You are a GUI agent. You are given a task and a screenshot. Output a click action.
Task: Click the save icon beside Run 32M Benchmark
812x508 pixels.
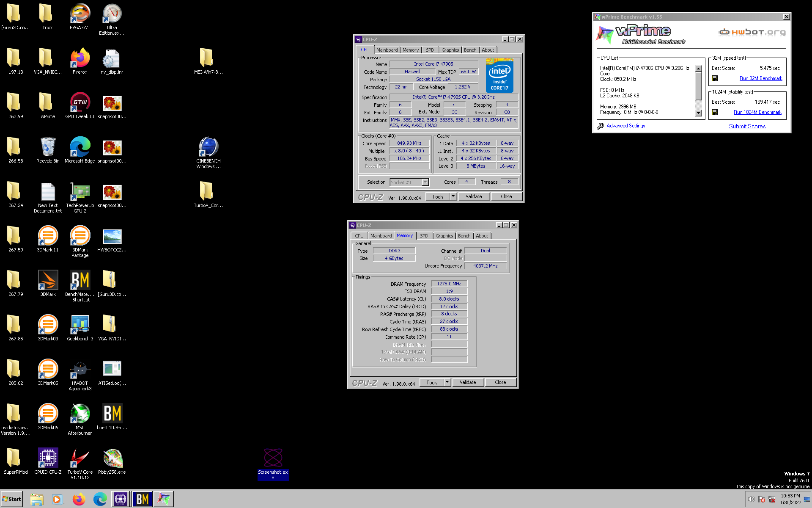[x=715, y=78]
